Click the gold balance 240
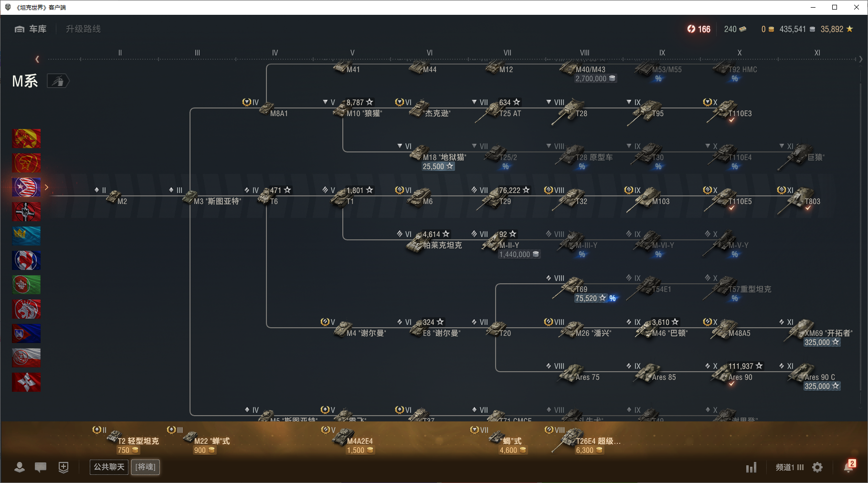 (x=735, y=29)
